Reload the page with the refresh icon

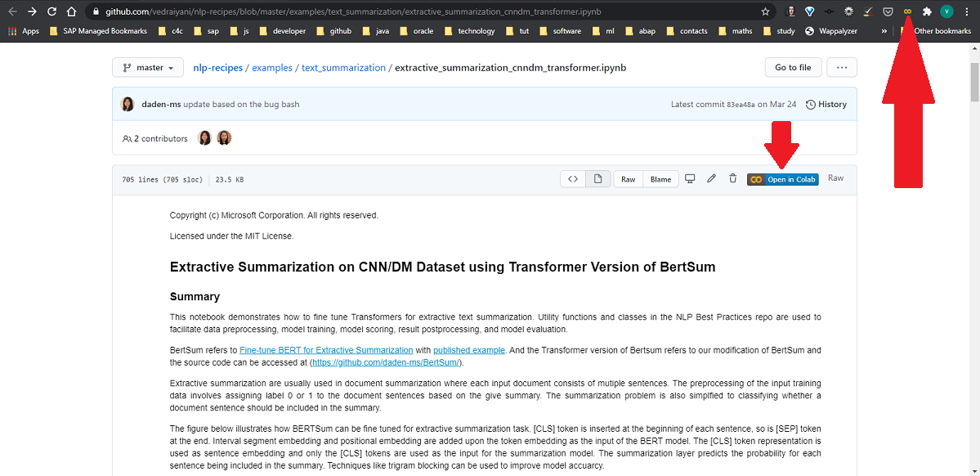point(52,11)
